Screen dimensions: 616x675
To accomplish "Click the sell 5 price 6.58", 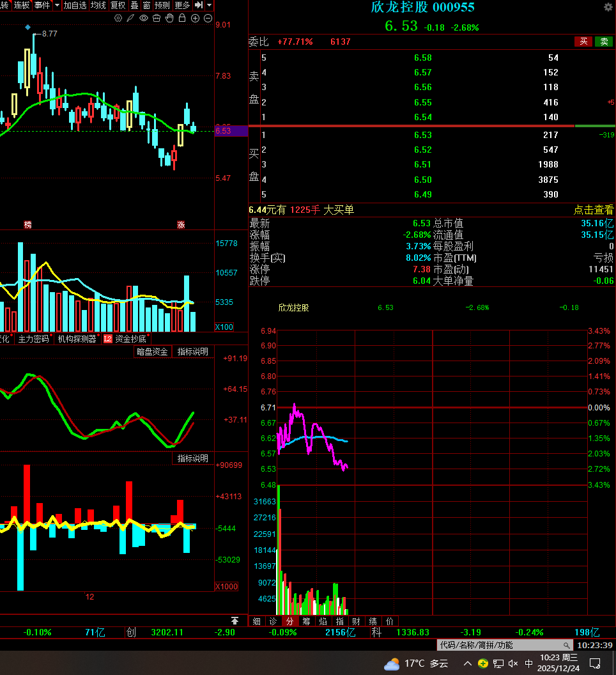I will pyautogui.click(x=423, y=58).
